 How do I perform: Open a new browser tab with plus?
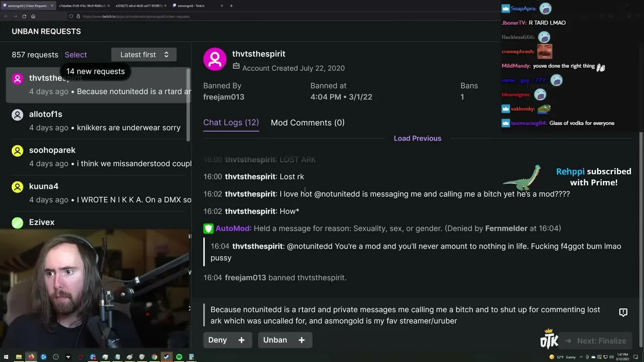pos(231,6)
